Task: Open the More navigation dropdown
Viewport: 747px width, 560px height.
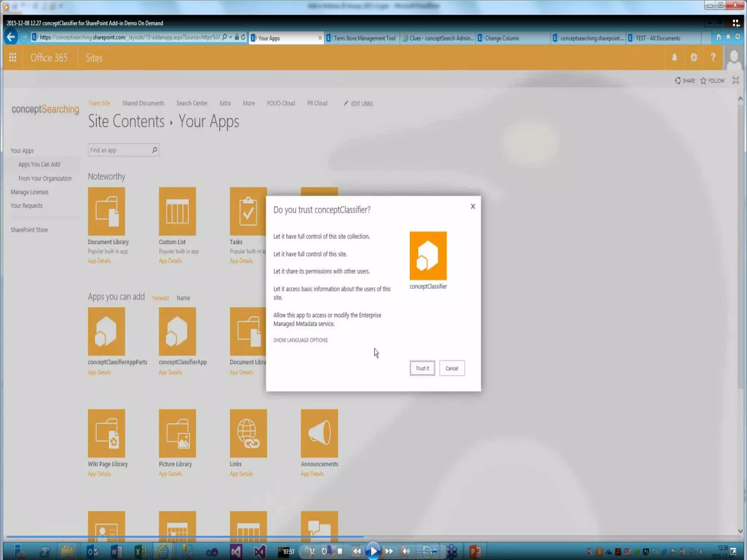Action: [249, 104]
